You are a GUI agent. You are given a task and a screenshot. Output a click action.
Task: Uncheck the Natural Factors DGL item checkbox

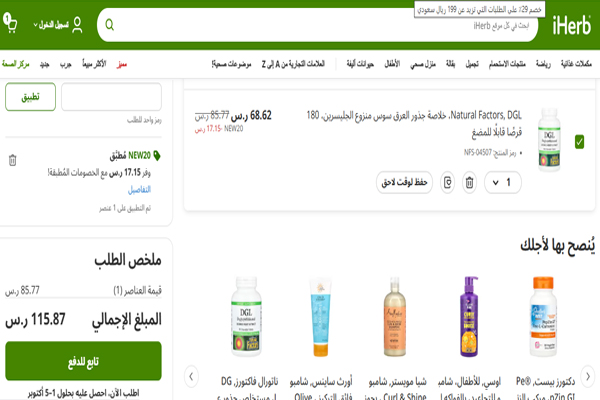coord(579,141)
